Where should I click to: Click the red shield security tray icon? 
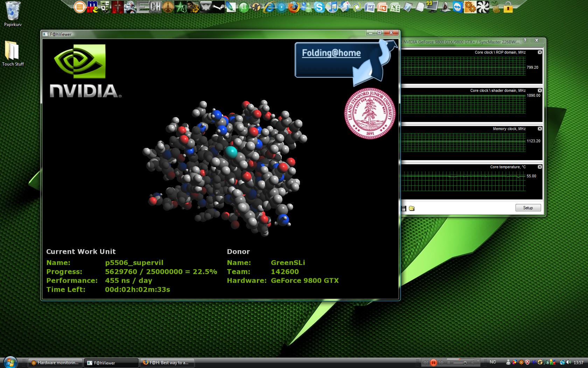[x=527, y=362]
